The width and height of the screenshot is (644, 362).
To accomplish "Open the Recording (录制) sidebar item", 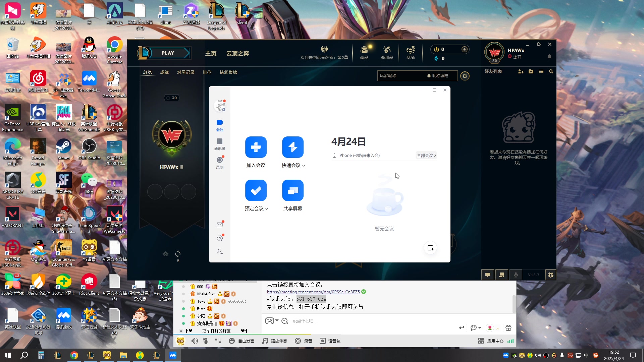I will pos(220,163).
